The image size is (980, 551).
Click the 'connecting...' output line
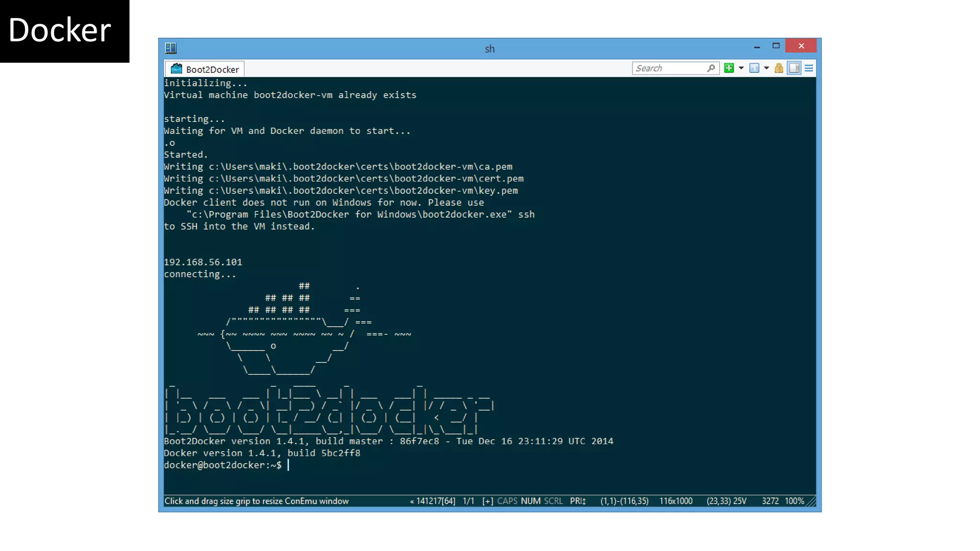pos(200,274)
